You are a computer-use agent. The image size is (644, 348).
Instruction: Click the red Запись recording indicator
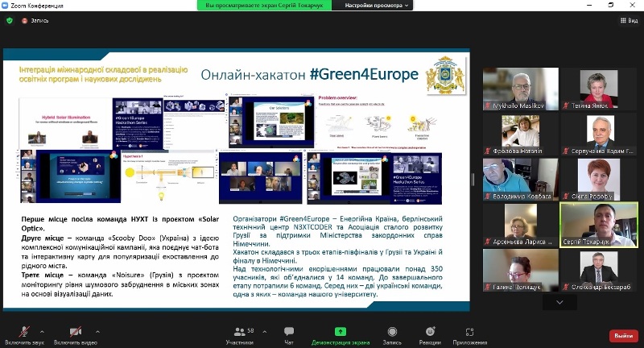pos(35,20)
